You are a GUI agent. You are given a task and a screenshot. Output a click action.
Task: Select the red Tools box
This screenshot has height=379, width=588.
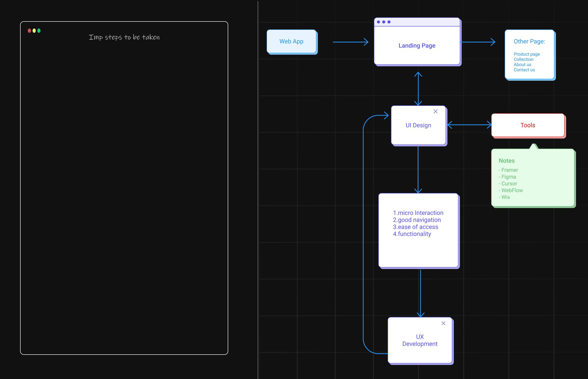(528, 125)
